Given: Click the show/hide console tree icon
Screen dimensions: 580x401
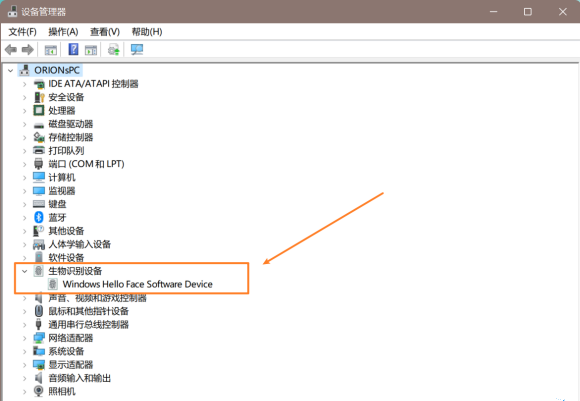Looking at the screenshot, I should (51, 50).
